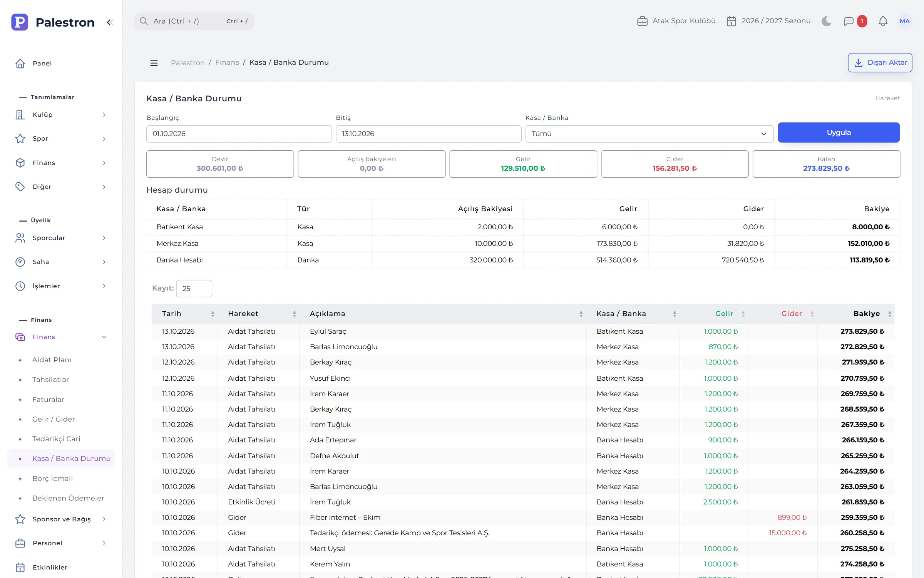Open the notifications bell

pyautogui.click(x=883, y=21)
